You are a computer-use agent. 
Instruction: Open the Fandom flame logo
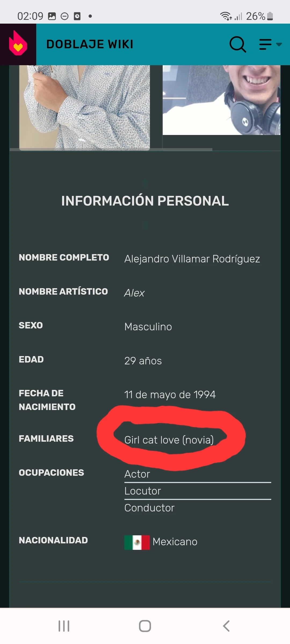18,44
